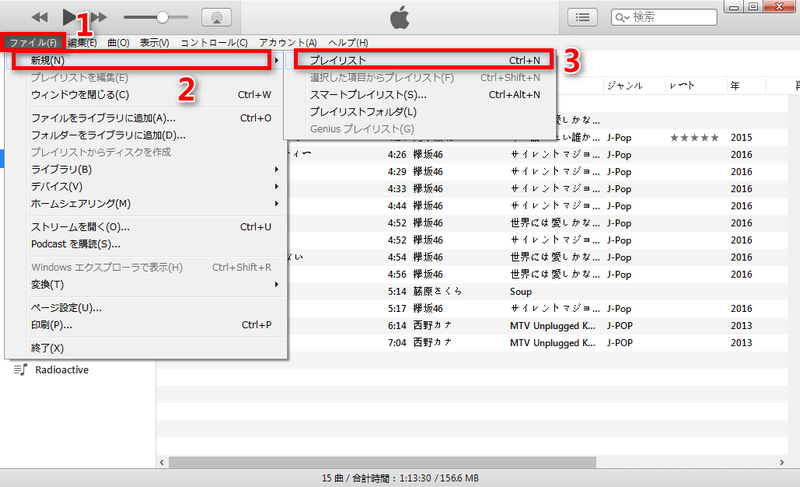The height and width of the screenshot is (487, 800).
Task: Open the ライブラリ(B) submenu
Action: (x=145, y=169)
